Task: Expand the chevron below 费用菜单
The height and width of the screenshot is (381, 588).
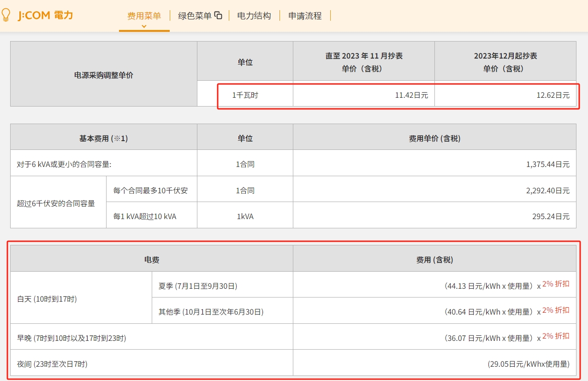Action: pyautogui.click(x=144, y=26)
